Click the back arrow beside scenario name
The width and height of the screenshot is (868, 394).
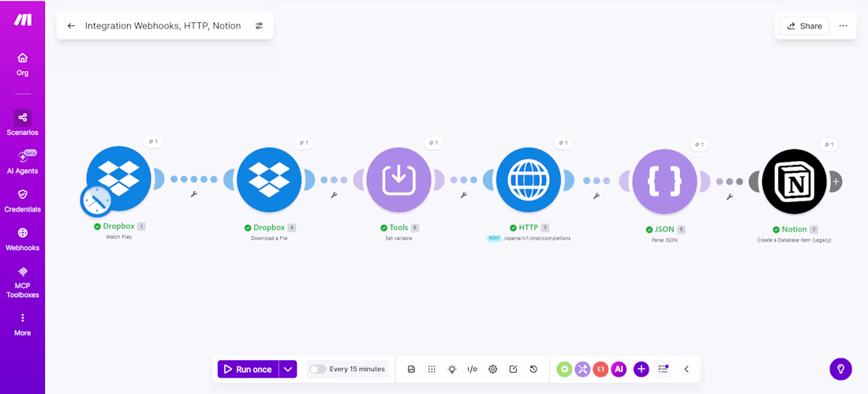click(71, 25)
